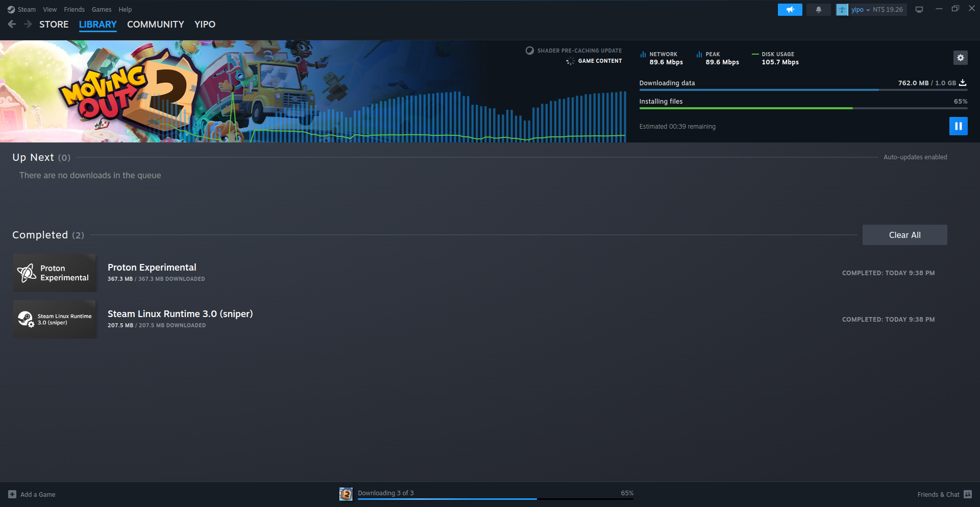Open download settings gear icon

coord(960,58)
